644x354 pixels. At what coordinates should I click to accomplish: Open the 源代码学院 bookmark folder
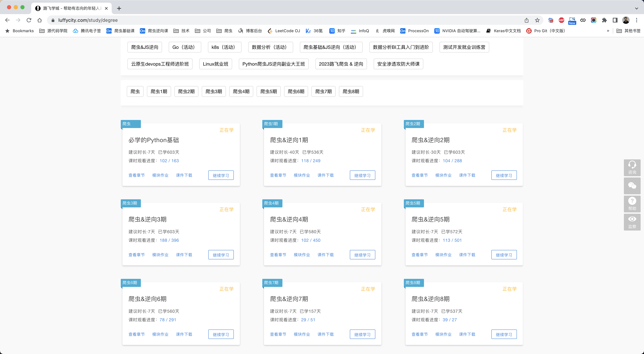click(x=53, y=31)
